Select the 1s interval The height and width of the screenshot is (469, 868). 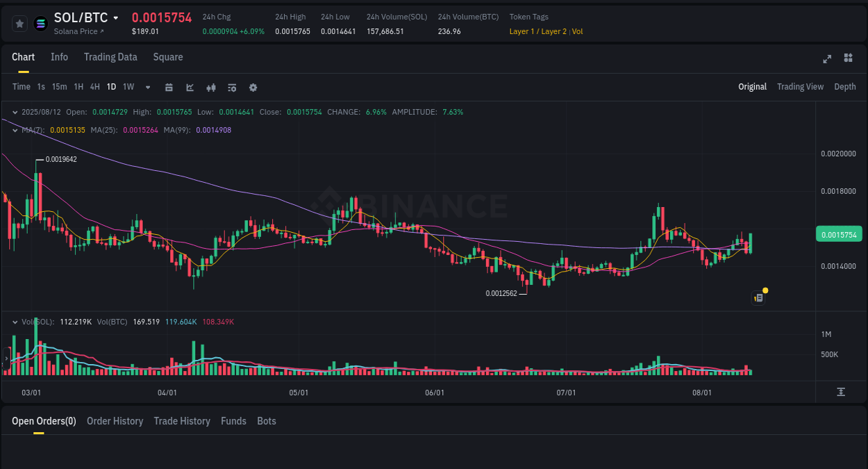point(41,87)
